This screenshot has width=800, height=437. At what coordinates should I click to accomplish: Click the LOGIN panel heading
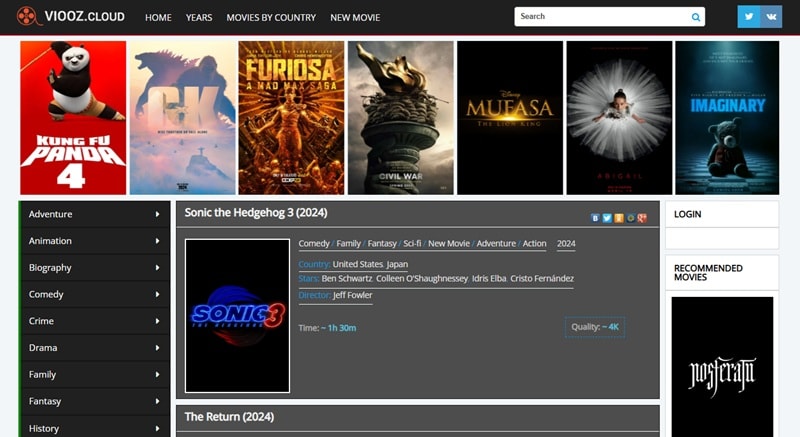(687, 214)
